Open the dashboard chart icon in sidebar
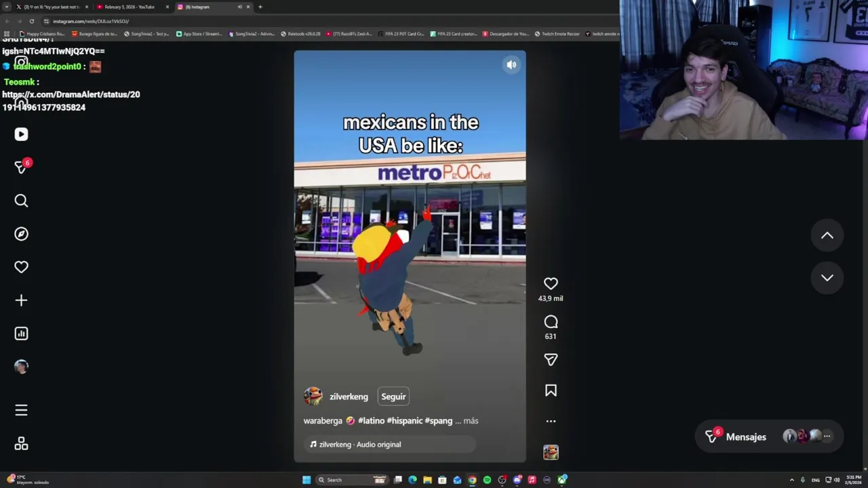 21,333
